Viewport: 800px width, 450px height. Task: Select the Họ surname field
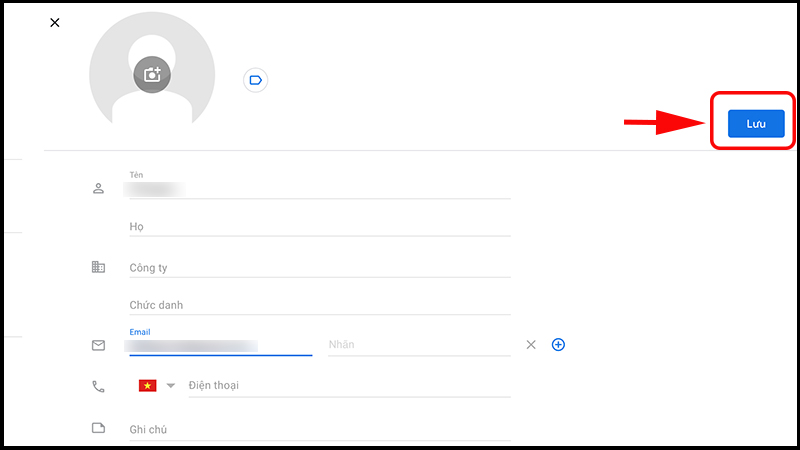(x=320, y=227)
